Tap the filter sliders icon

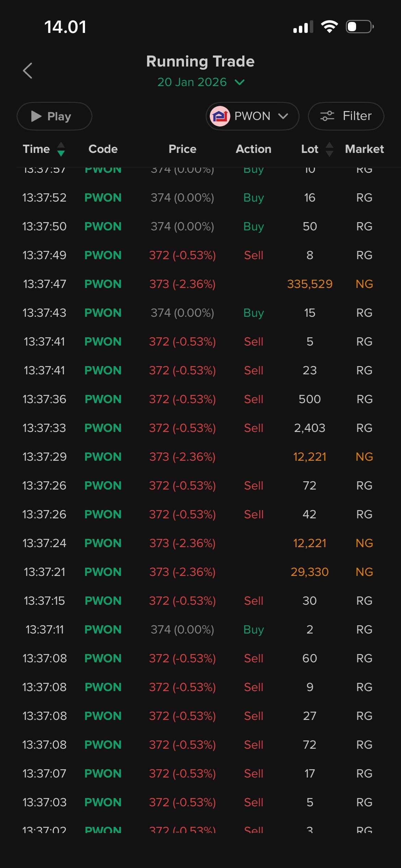[327, 116]
